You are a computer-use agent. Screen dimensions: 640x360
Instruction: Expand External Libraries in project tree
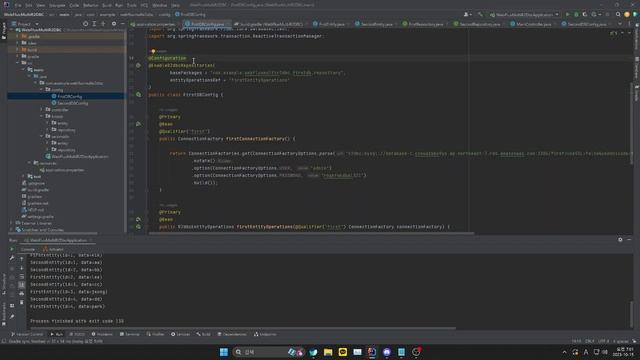click(11, 223)
